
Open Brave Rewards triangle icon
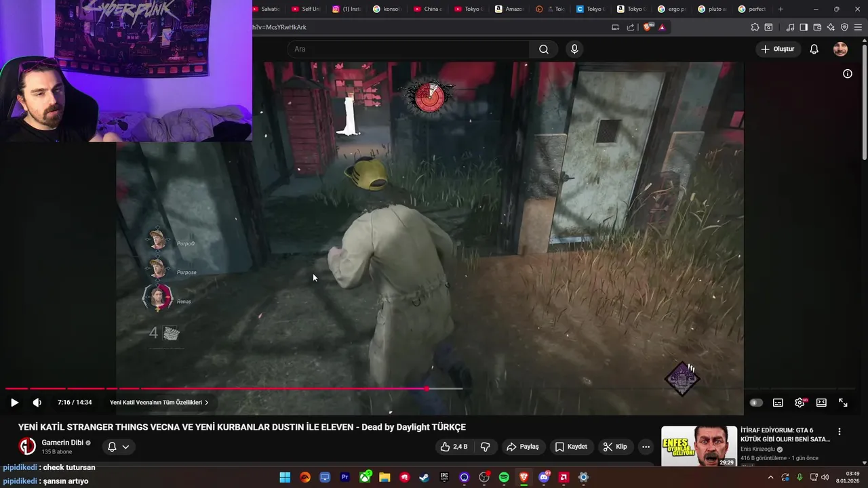coord(662,27)
